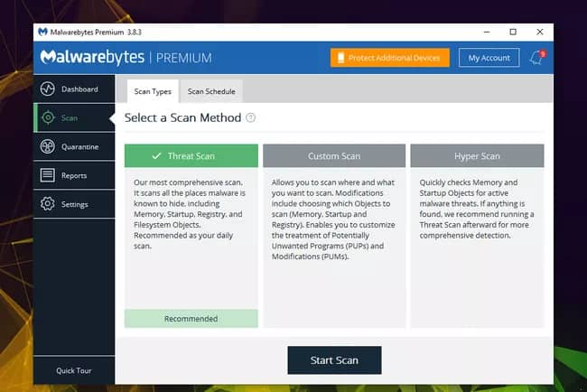Image resolution: width=587 pixels, height=392 pixels.
Task: Click the Recommended label under Threat Scan
Action: (x=191, y=319)
